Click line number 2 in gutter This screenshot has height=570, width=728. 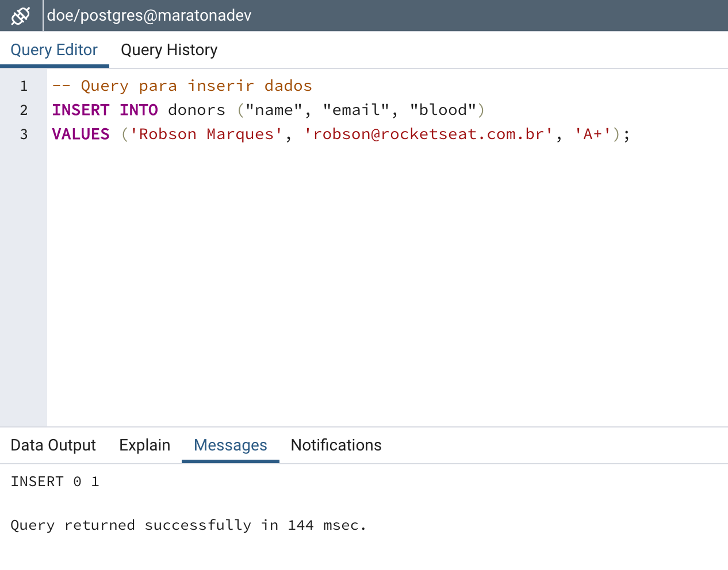(x=24, y=110)
